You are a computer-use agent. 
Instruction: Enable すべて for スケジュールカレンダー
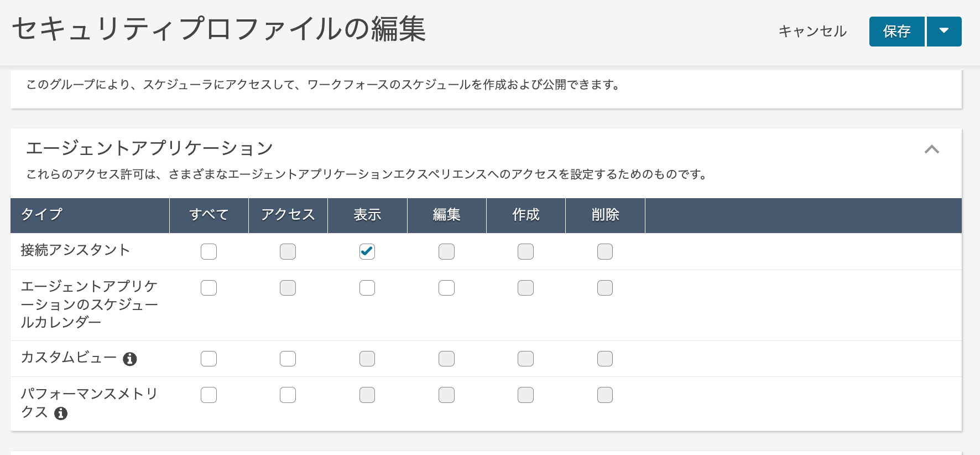point(208,288)
